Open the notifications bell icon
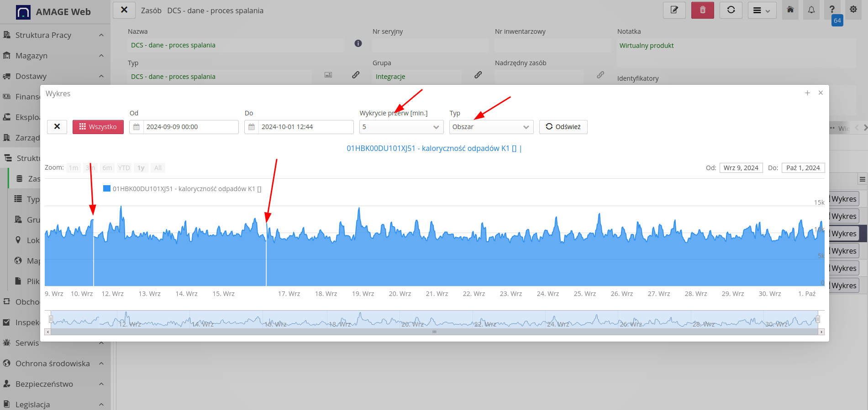868x410 pixels. (x=811, y=10)
